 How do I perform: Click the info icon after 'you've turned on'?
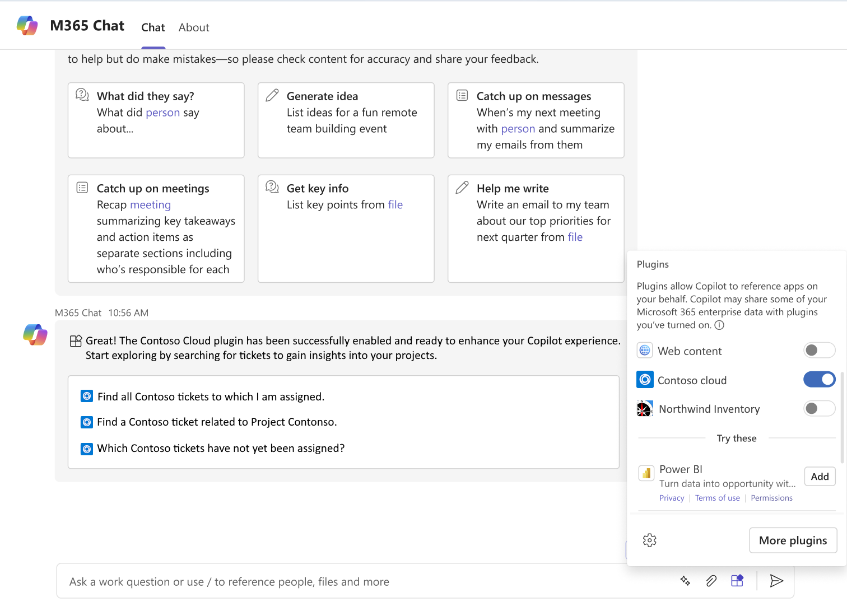tap(719, 325)
